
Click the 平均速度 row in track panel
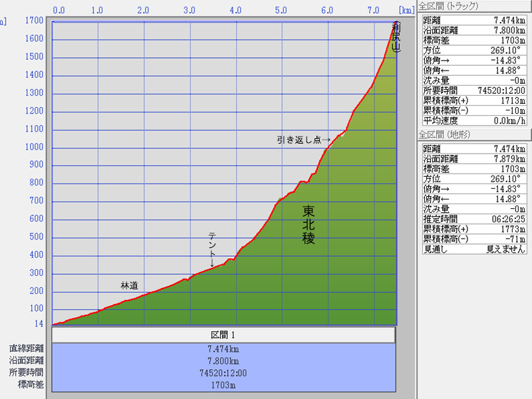point(473,120)
